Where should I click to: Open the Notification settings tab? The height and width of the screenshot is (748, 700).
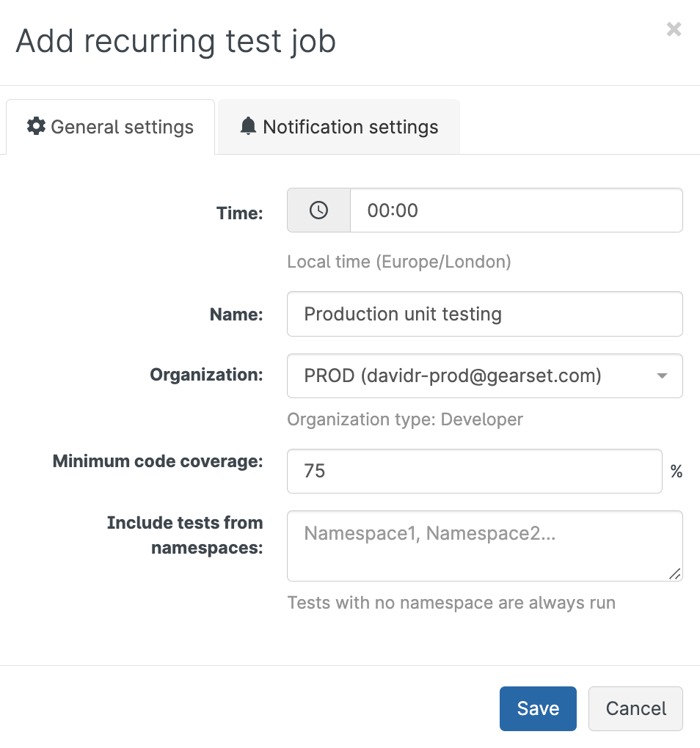coord(339,127)
